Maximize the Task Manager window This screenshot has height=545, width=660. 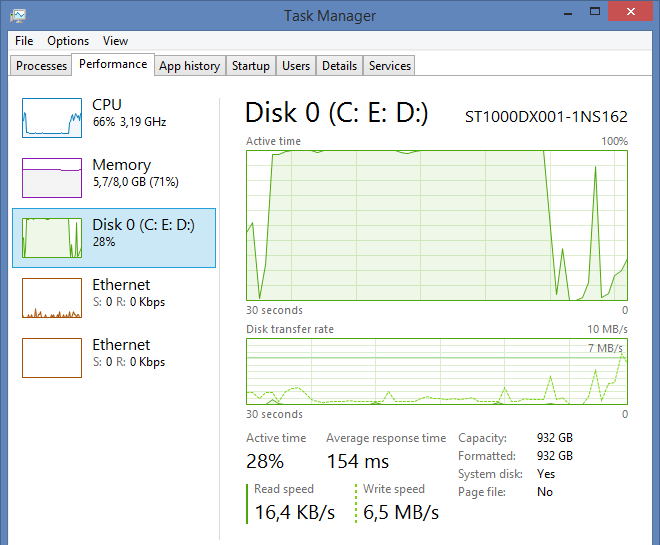pyautogui.click(x=592, y=12)
